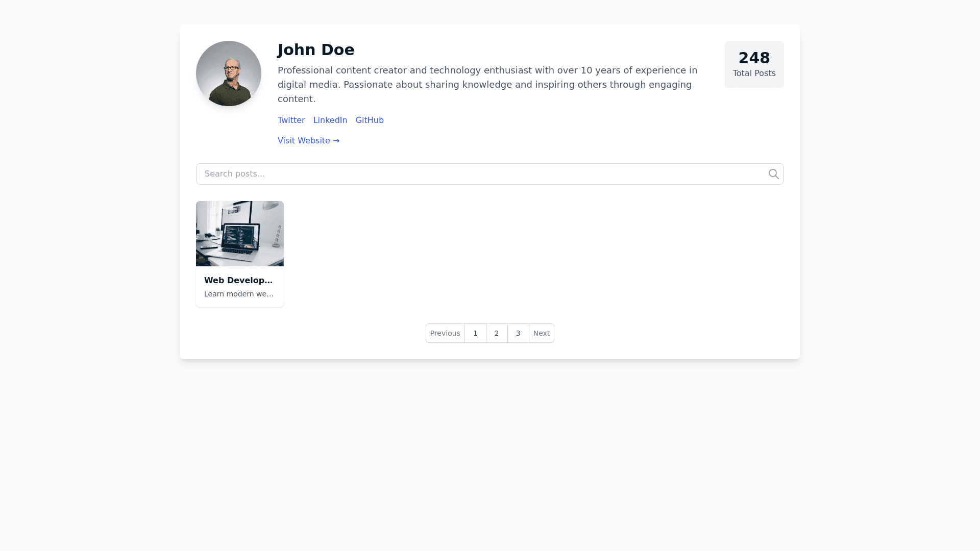This screenshot has width=980, height=551.
Task: Select page 3 in pagination
Action: [x=518, y=333]
